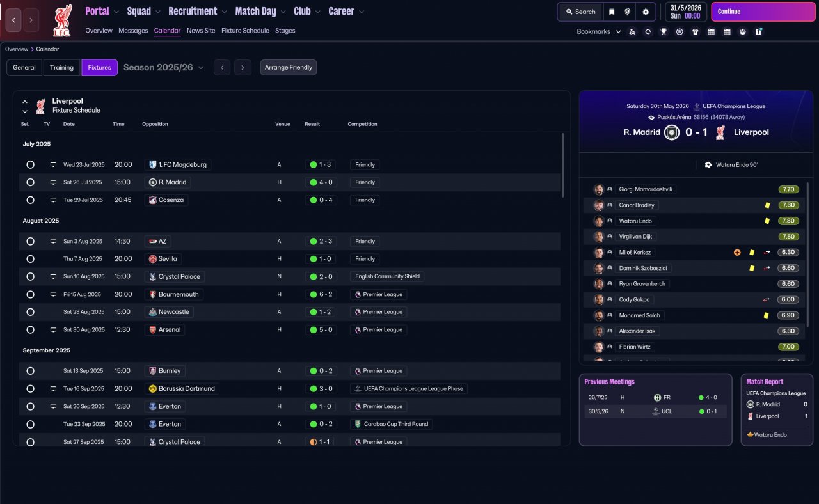Select the radio button for the AZ fixture
The width and height of the screenshot is (819, 504).
coord(30,241)
